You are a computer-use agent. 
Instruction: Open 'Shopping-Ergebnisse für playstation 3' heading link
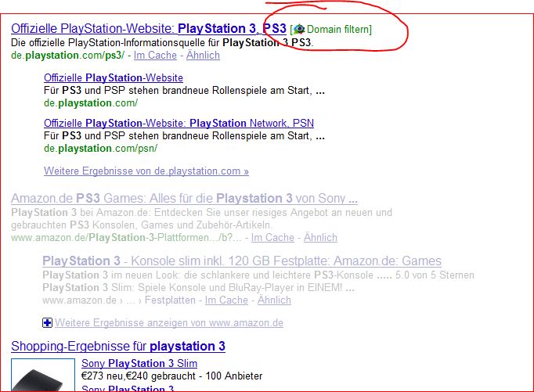[117, 347]
